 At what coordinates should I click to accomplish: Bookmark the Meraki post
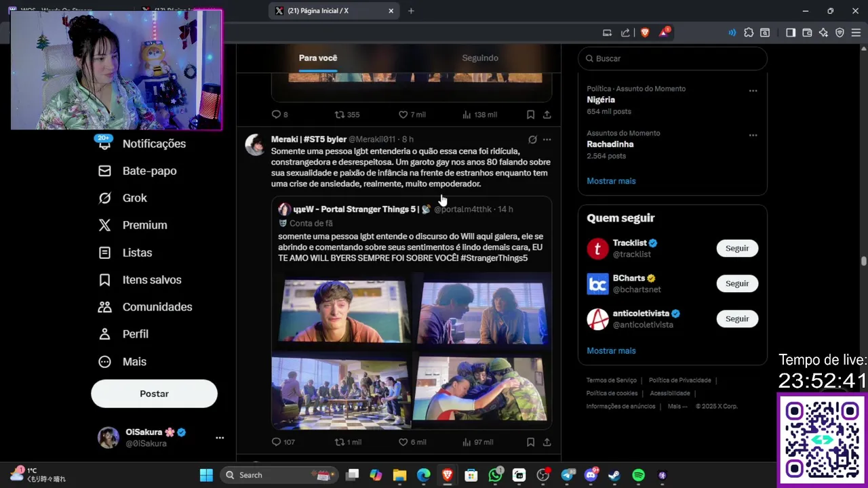point(530,442)
